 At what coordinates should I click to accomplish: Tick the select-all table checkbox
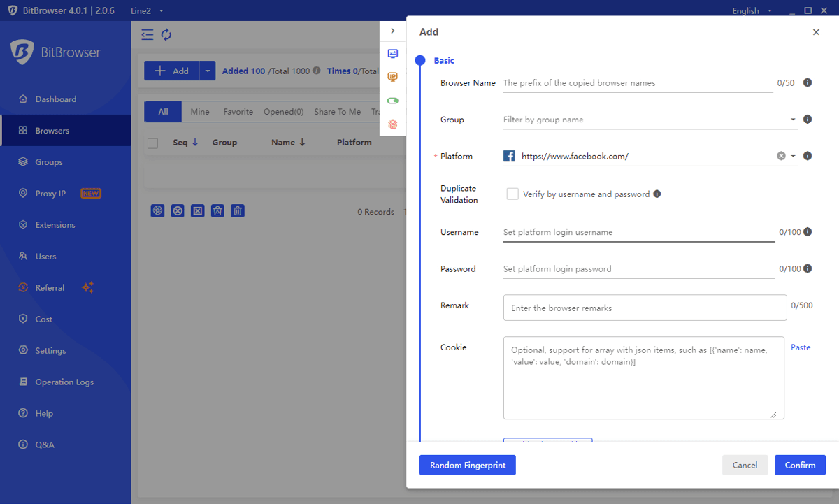153,143
